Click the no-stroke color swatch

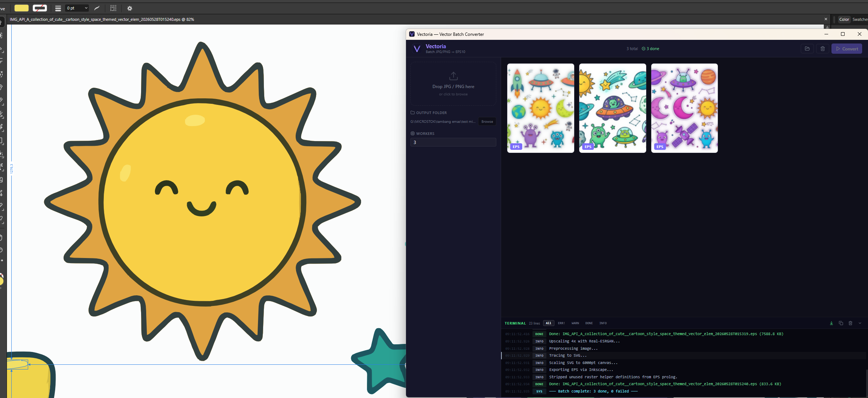[x=40, y=8]
